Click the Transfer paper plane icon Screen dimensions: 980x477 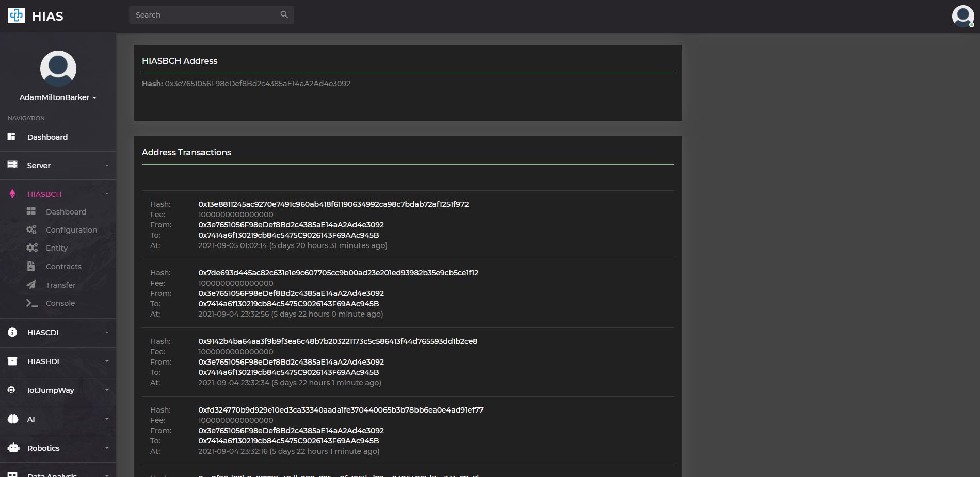point(31,285)
